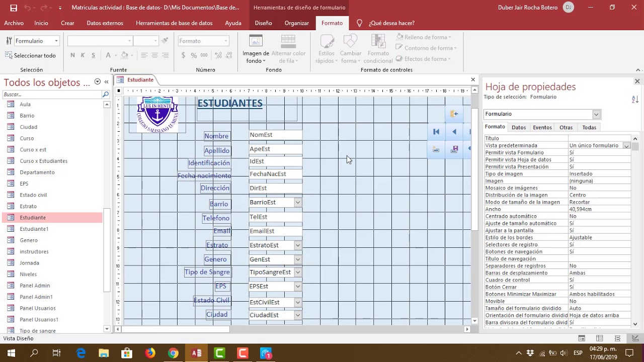
Task: Click save record button on form
Action: tap(454, 149)
